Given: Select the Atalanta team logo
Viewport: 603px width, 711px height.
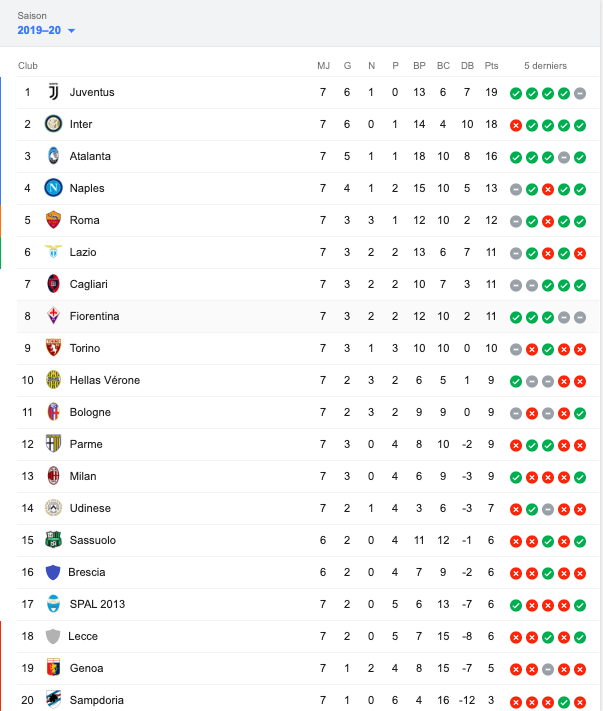Looking at the screenshot, I should pyautogui.click(x=54, y=156).
